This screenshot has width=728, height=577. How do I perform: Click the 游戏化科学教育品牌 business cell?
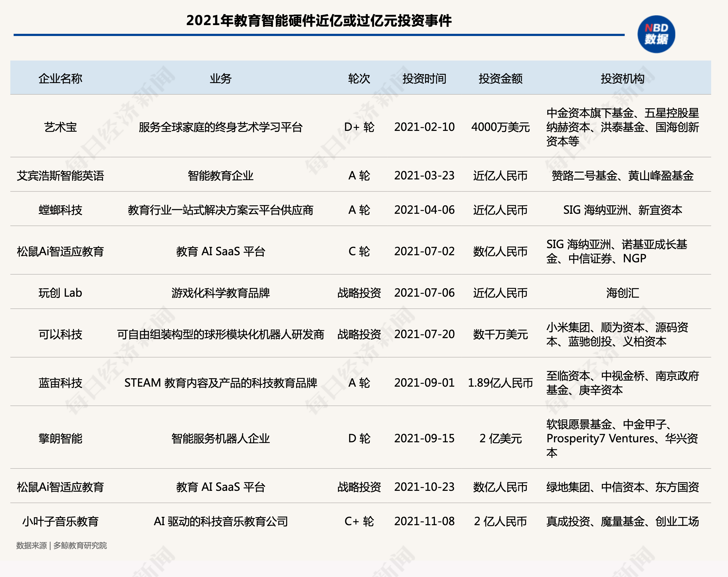pyautogui.click(x=221, y=293)
